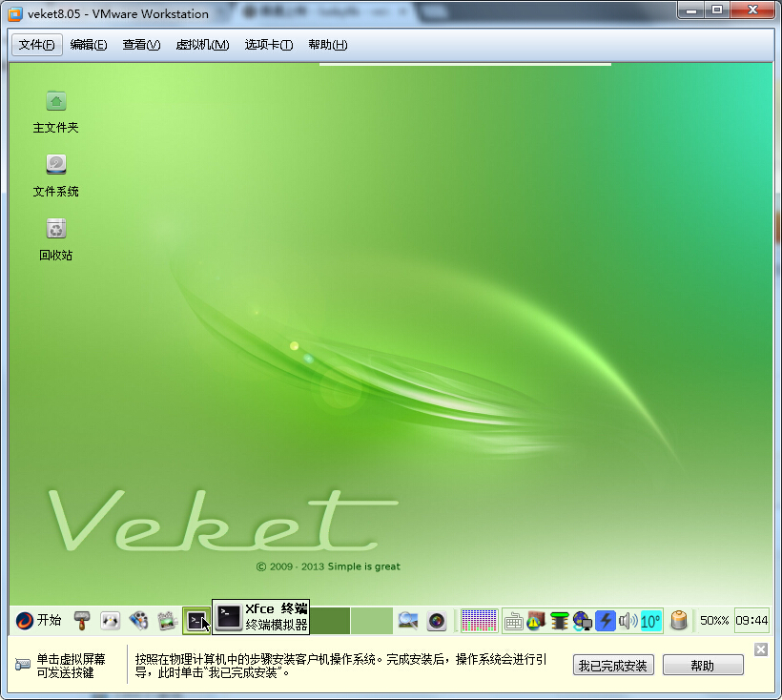Open the penguin app launcher
Viewport: 782px width, 700px height.
111,621
